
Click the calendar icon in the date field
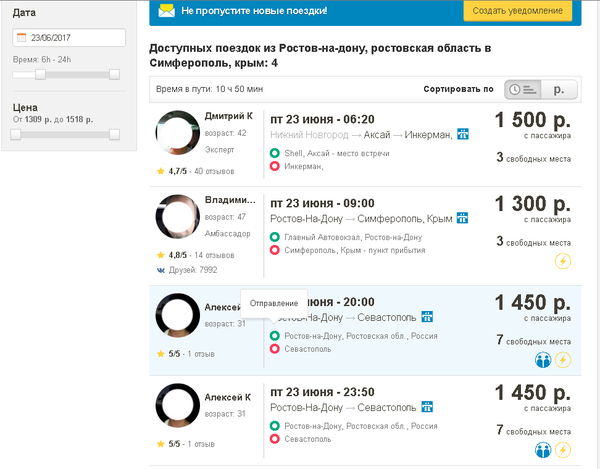21,38
